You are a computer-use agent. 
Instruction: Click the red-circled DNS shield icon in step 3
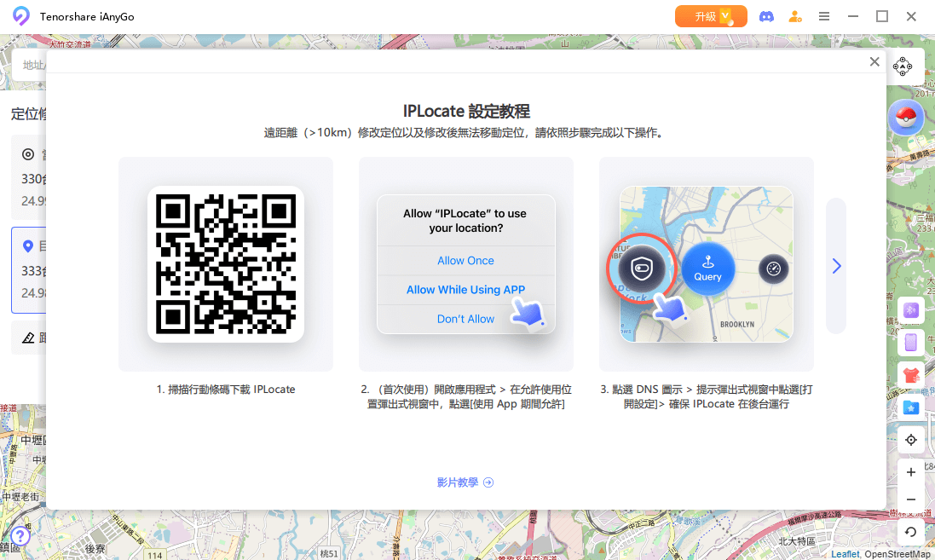641,268
